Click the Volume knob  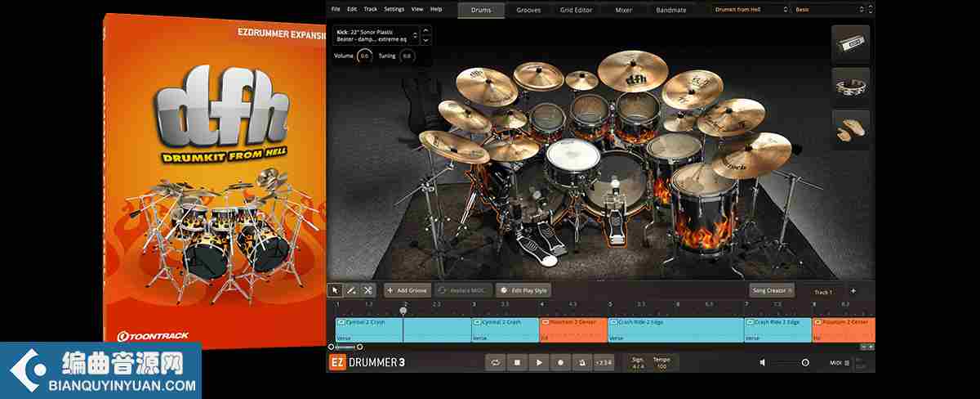[364, 56]
